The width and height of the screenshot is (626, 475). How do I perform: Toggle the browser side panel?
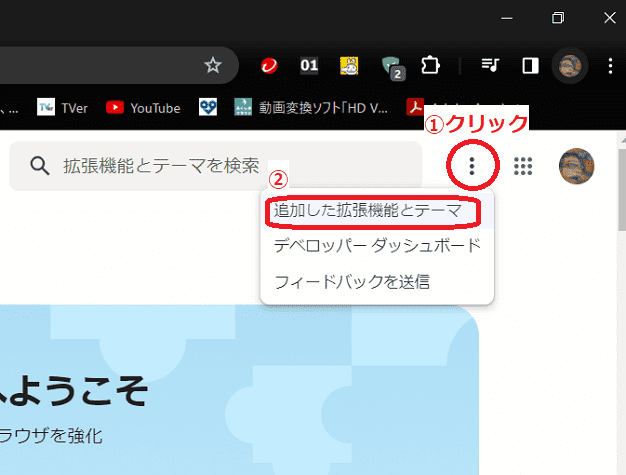530,66
